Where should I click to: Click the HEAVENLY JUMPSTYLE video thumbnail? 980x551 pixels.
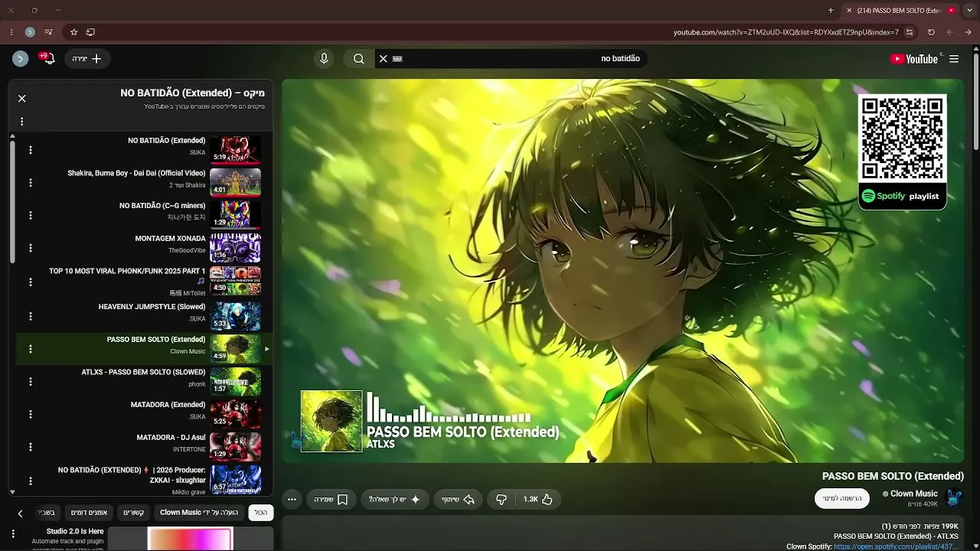[x=236, y=316]
